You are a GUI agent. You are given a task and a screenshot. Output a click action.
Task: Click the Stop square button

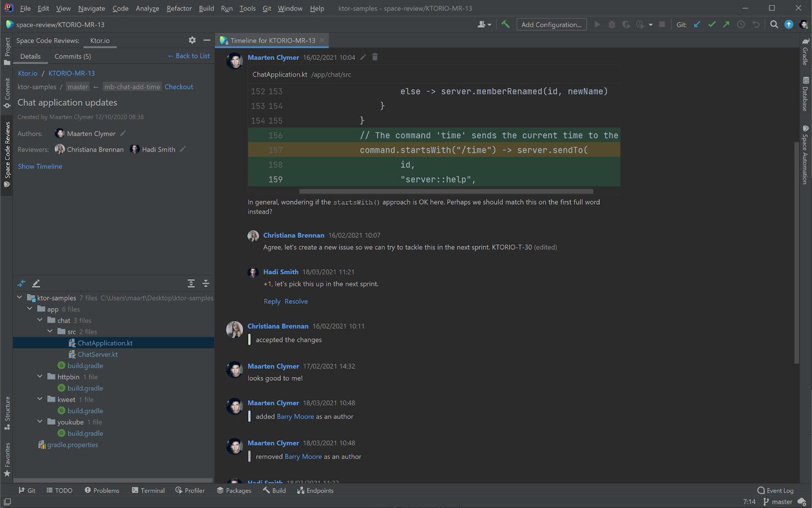click(662, 24)
